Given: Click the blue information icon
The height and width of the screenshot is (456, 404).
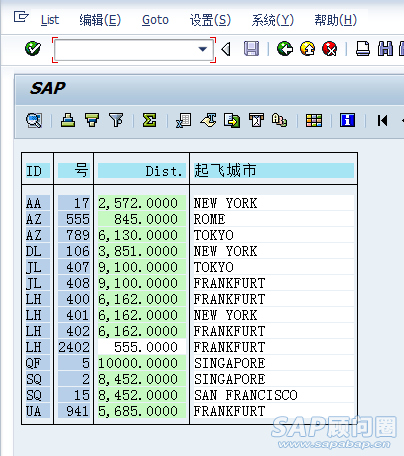Looking at the screenshot, I should click(347, 120).
